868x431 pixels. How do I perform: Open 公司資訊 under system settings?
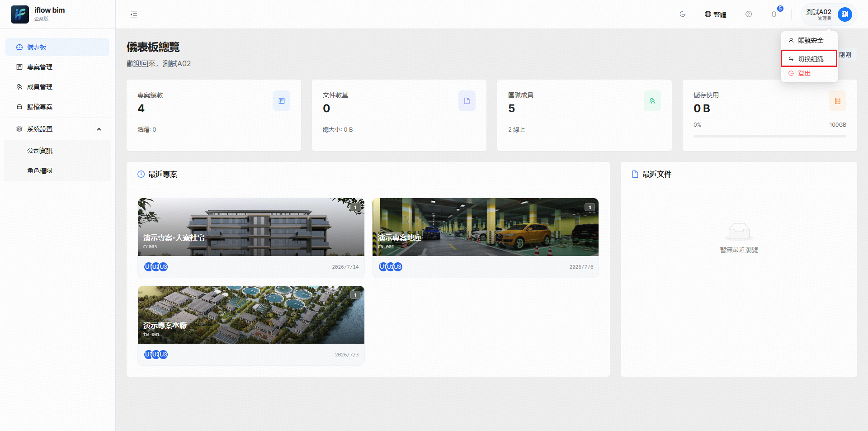(x=57, y=151)
